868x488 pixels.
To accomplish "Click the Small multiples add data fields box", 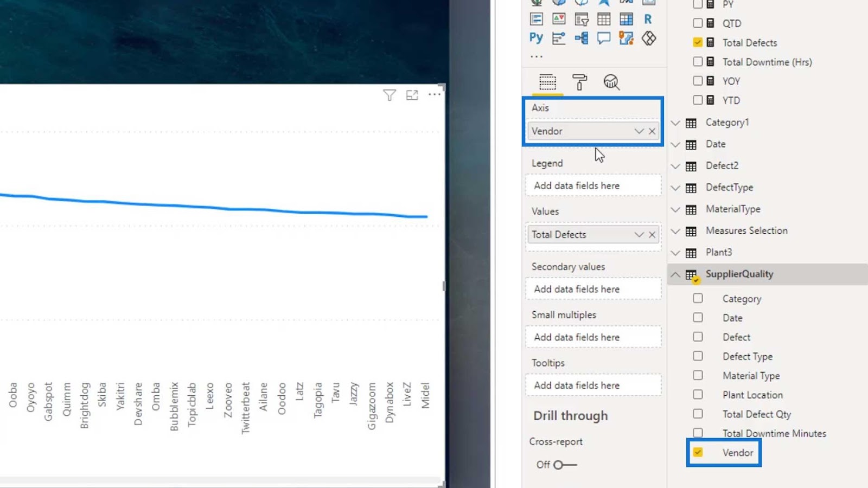I will (593, 337).
